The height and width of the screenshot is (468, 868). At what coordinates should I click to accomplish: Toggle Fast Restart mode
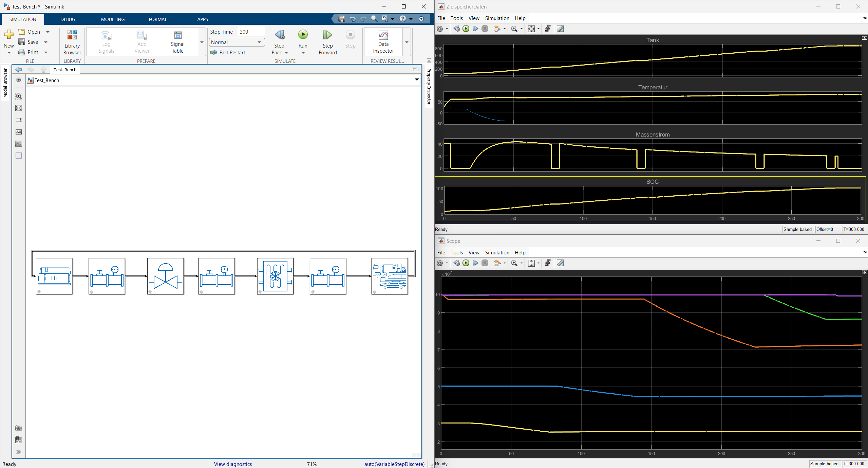click(228, 52)
